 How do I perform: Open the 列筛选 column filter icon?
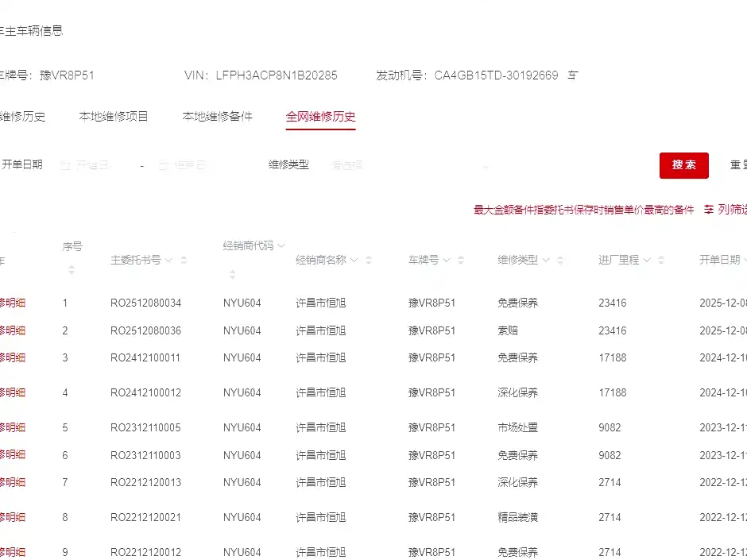coord(710,210)
